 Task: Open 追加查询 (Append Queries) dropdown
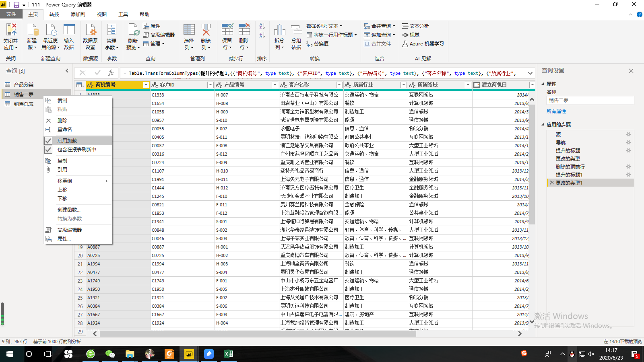click(380, 35)
